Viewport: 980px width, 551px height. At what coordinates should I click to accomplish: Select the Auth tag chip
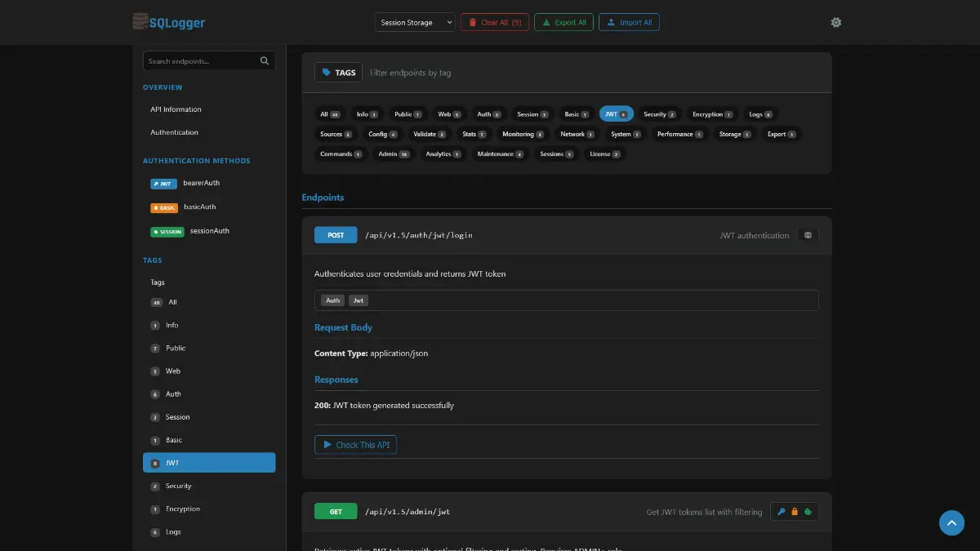click(488, 114)
